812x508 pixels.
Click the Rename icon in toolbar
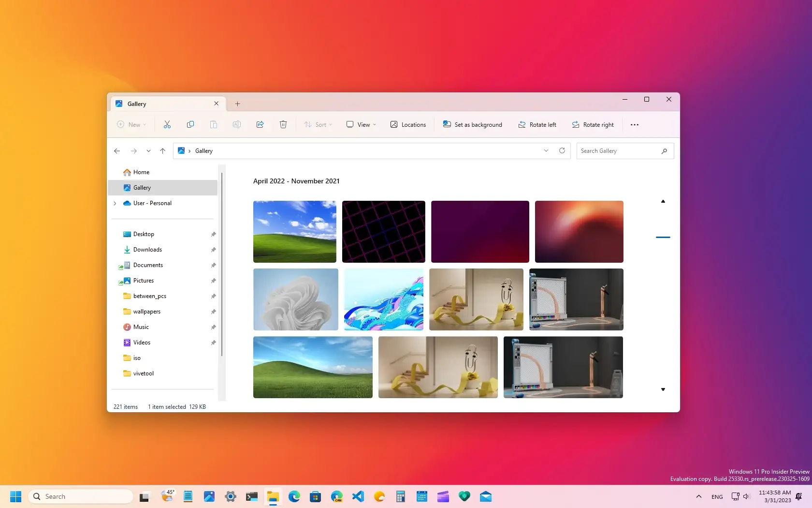point(237,125)
